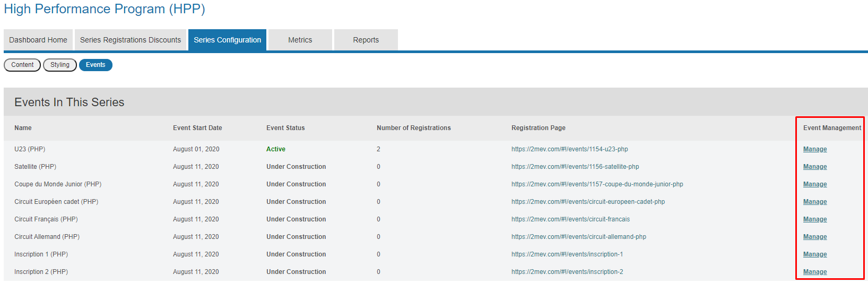Manage the Circuit Allemand (PHP) event

(814, 237)
